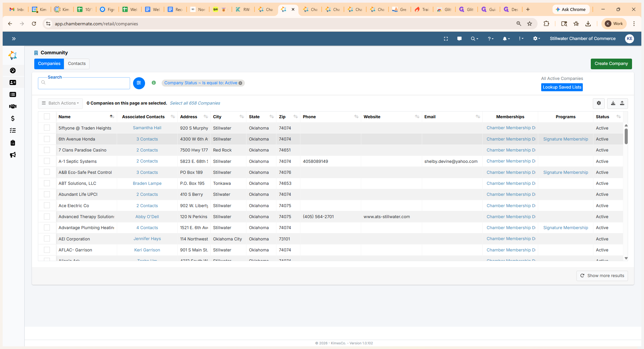Click the table settings gear icon
The image size is (644, 349).
(x=598, y=103)
